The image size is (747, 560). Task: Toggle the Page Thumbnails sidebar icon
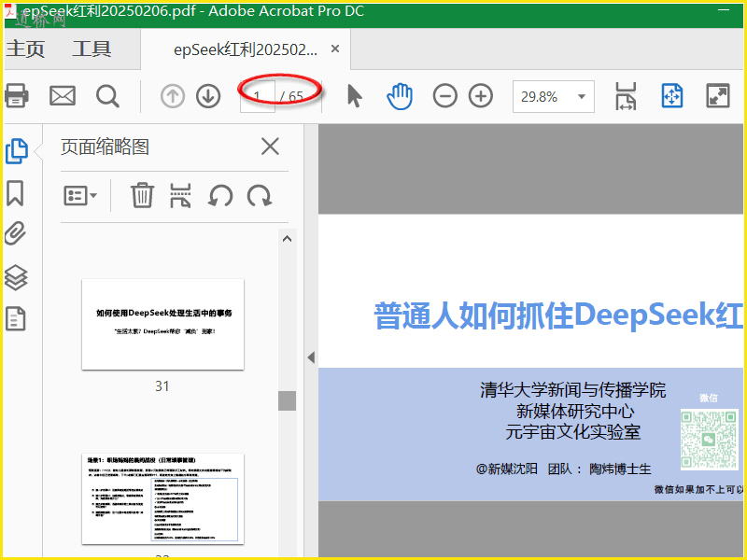click(x=17, y=151)
